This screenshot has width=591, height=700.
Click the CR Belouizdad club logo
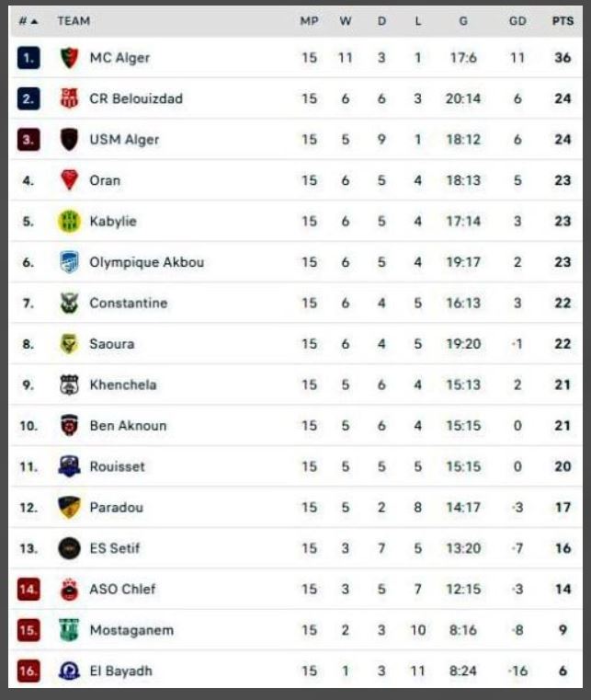(x=69, y=98)
